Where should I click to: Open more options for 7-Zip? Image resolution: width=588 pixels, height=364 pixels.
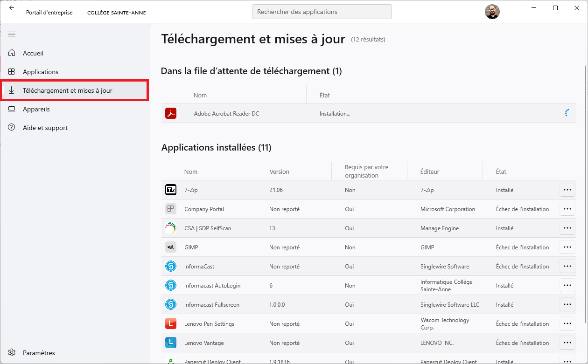(x=567, y=190)
